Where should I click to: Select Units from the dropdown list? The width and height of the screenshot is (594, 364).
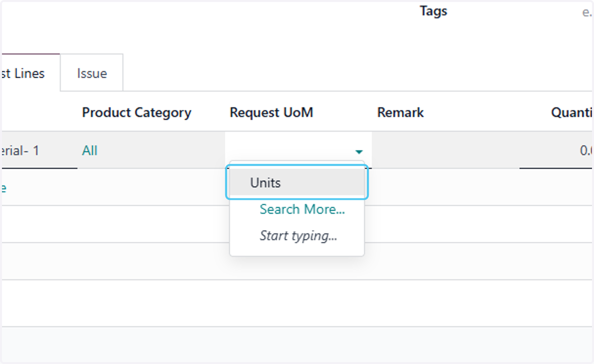coord(297,182)
